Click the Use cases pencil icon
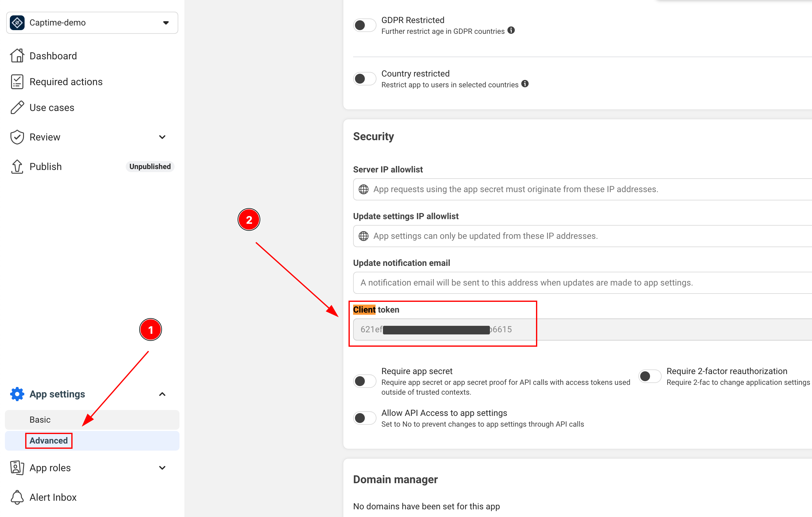Image resolution: width=812 pixels, height=517 pixels. [17, 107]
